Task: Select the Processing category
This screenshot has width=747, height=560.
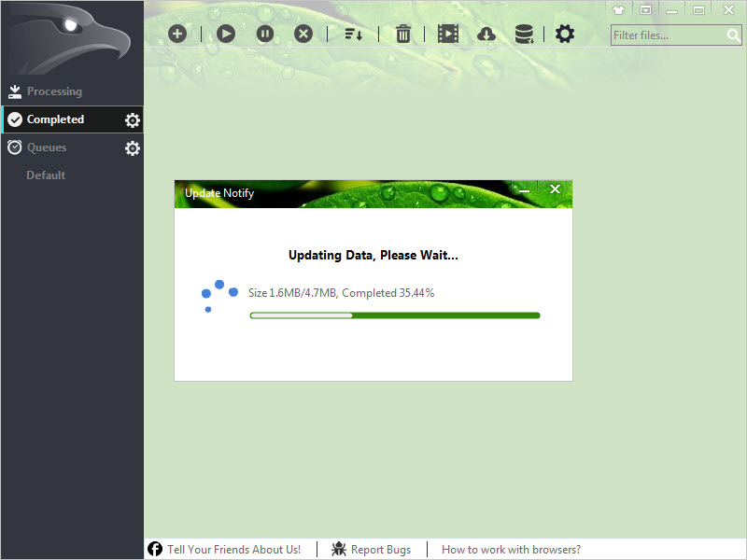Action: 73,91
